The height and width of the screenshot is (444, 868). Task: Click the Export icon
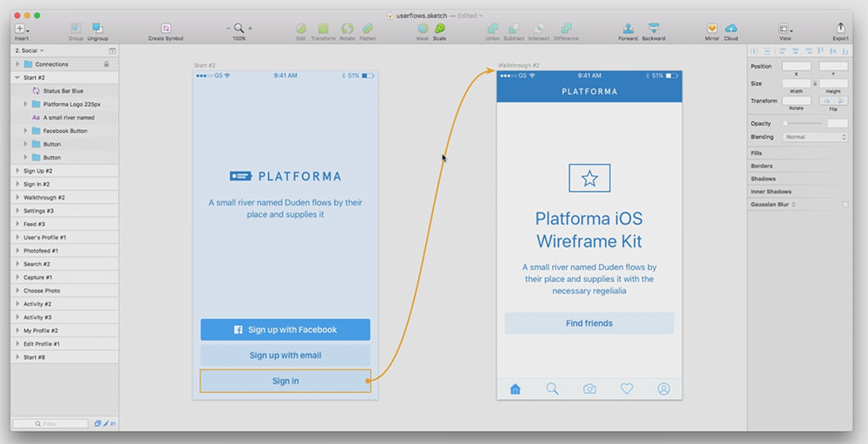(x=840, y=29)
